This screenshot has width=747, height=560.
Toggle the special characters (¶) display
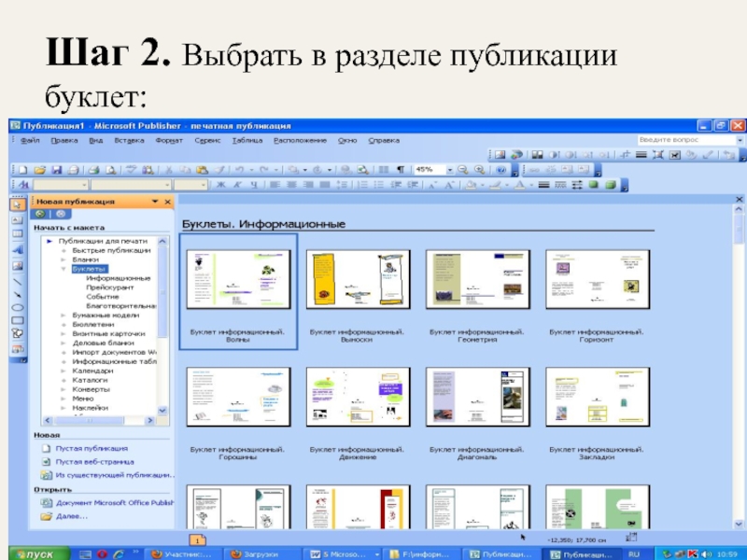401,170
